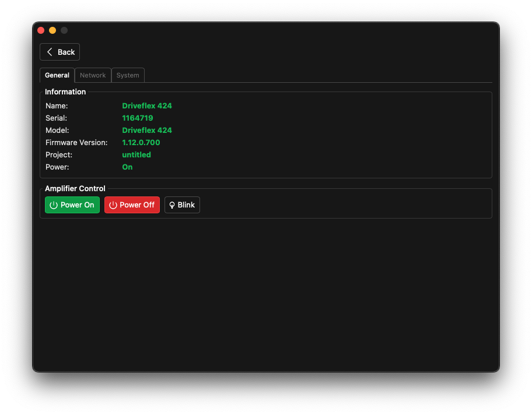Viewport: 532px width, 415px height.
Task: Click the back arrow chevron icon
Action: point(50,52)
